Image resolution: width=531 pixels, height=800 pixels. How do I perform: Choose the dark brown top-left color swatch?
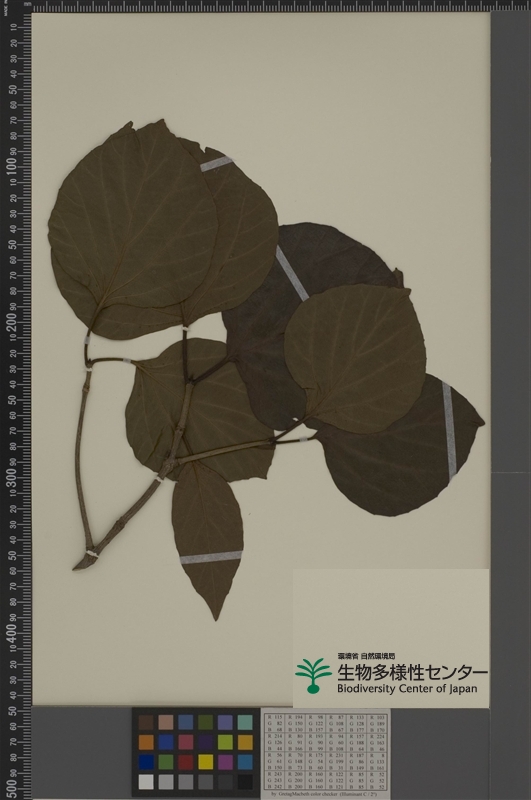pos(146,722)
